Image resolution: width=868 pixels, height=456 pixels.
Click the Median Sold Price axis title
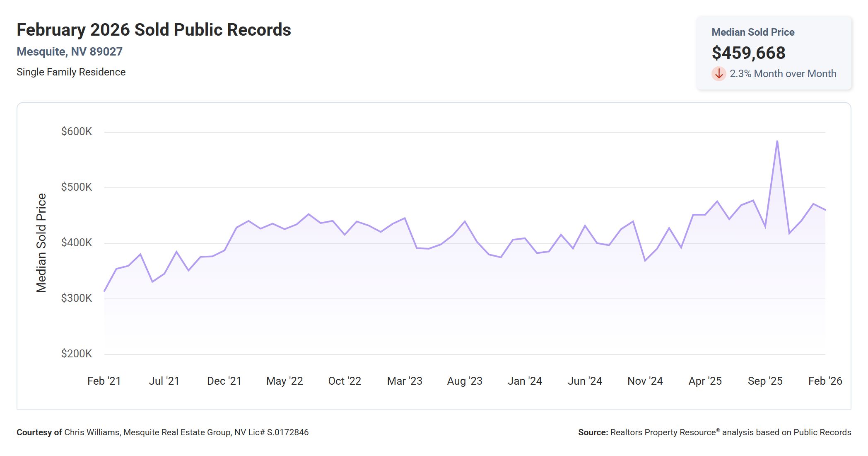click(x=41, y=243)
